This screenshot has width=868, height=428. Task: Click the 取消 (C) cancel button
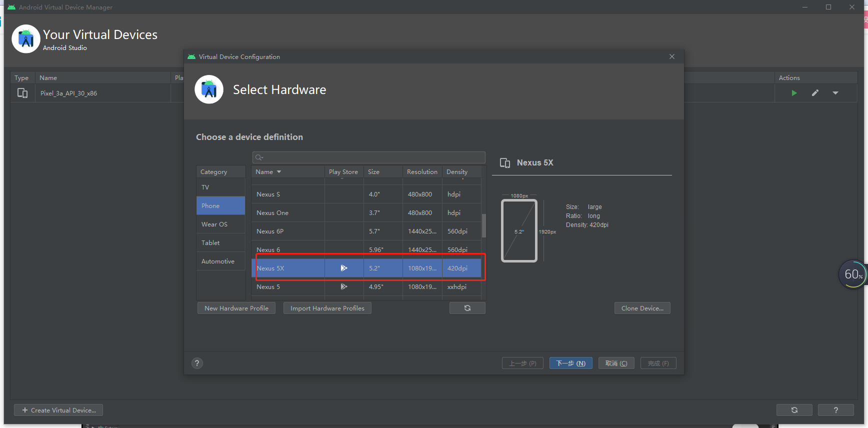616,363
